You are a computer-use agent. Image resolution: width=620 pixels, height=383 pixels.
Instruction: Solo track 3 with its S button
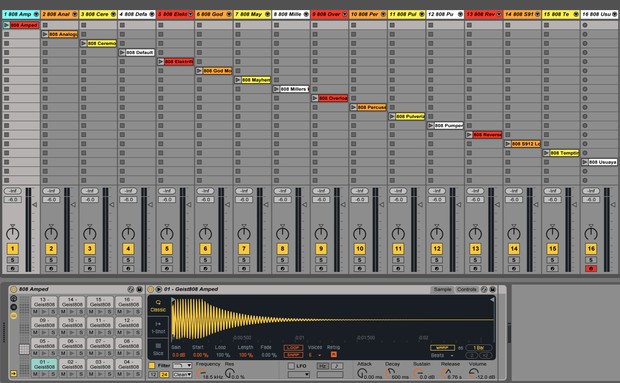[90, 260]
